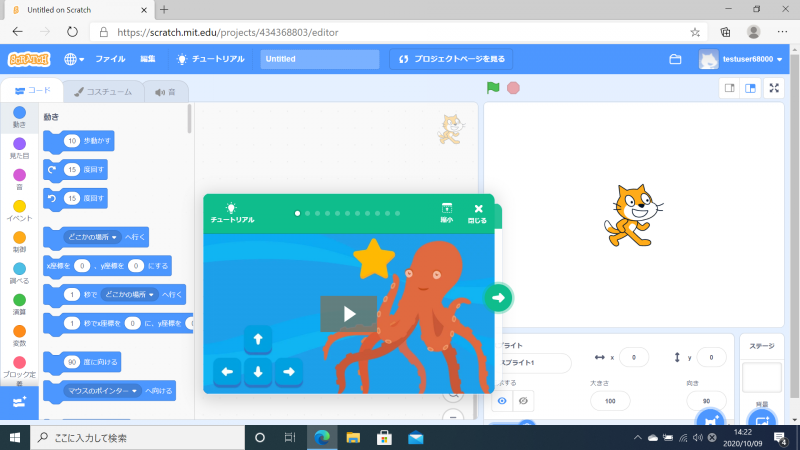Select the 演算 block category
Screen dimensions: 800x450
tap(19, 305)
